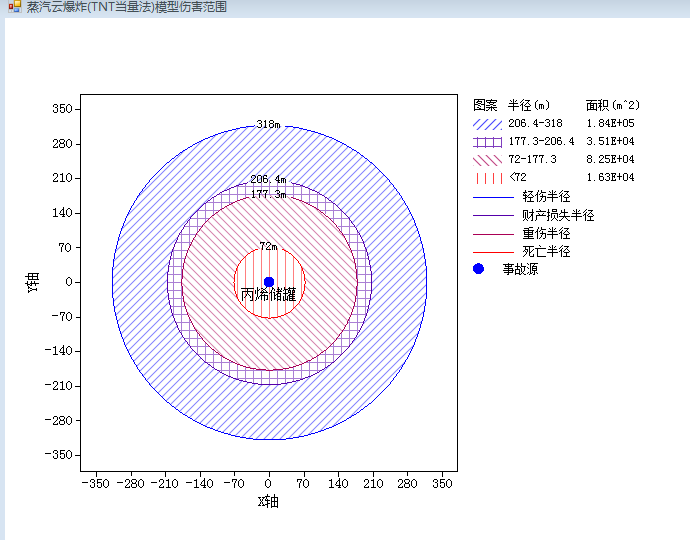Click the 半径(m) legend column header
The width and height of the screenshot is (690, 540).
[x=529, y=105]
